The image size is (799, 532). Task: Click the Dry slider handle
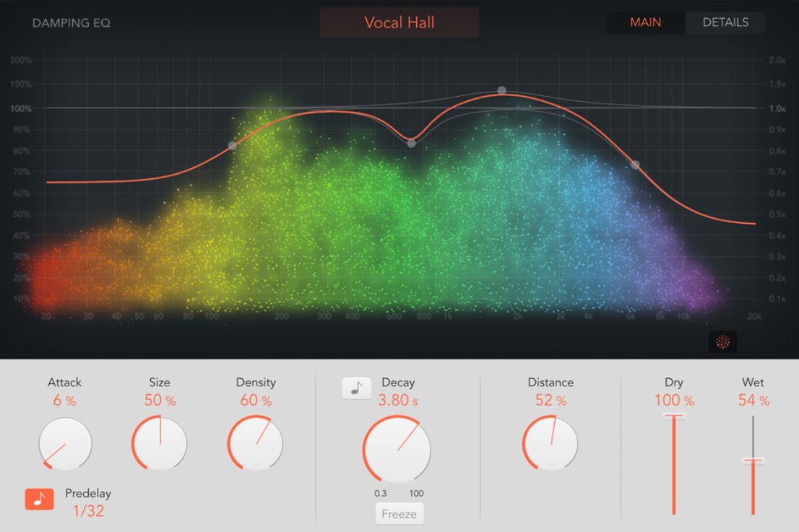674,416
